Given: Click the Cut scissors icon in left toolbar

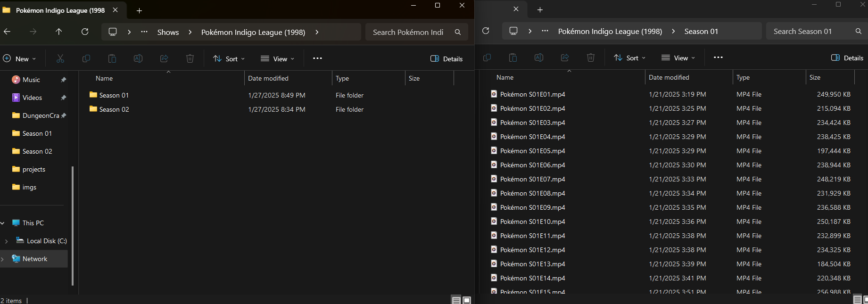Looking at the screenshot, I should point(60,58).
